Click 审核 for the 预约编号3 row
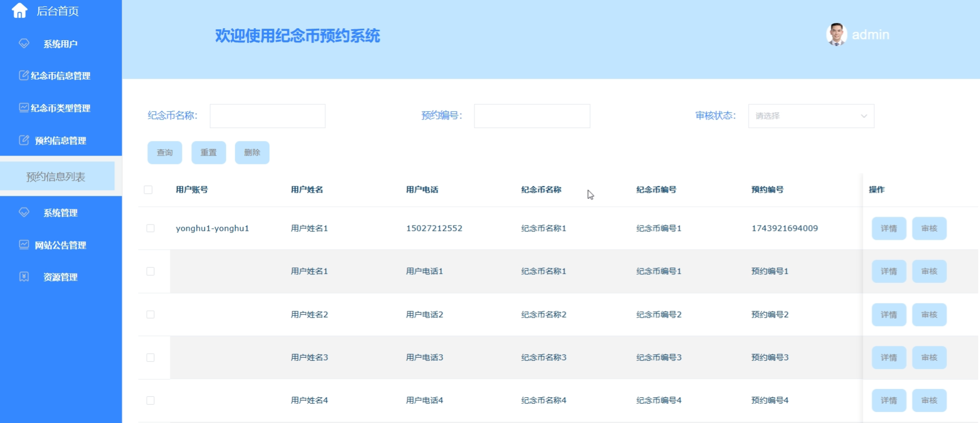Image resolution: width=980 pixels, height=423 pixels. click(929, 357)
